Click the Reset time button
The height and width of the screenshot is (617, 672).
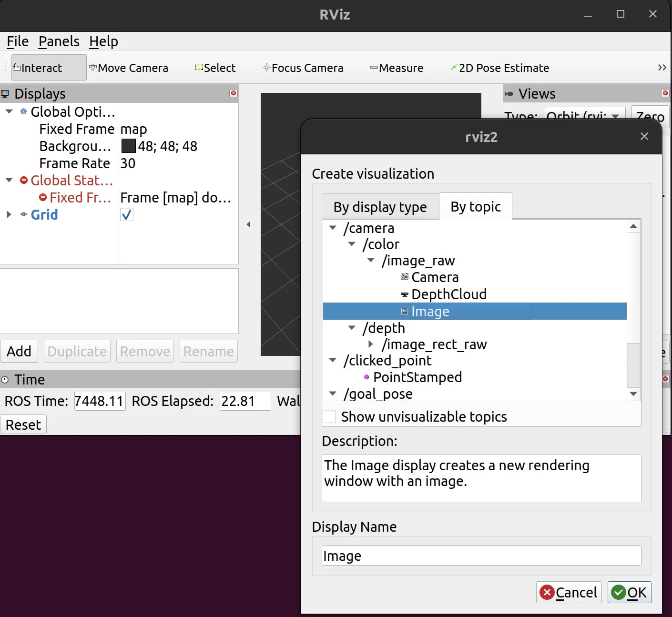(x=23, y=425)
